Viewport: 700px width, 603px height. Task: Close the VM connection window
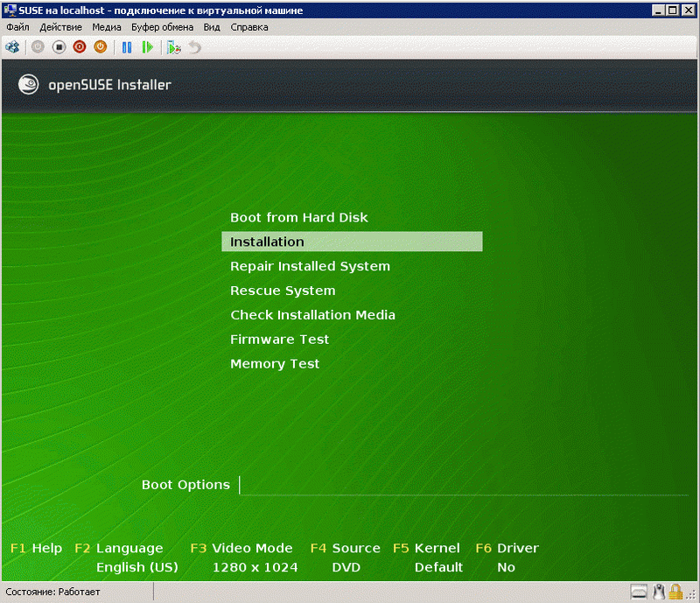689,10
